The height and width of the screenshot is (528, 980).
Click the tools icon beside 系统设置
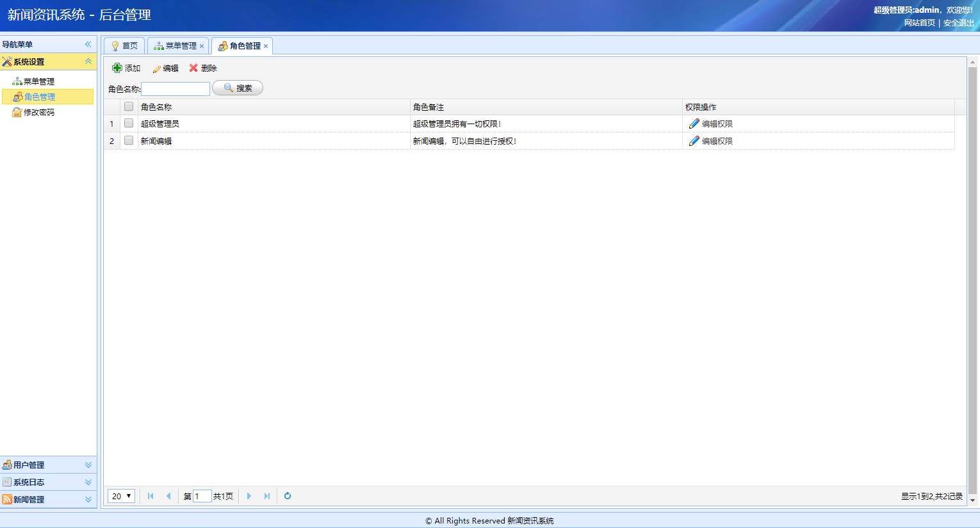pyautogui.click(x=7, y=61)
